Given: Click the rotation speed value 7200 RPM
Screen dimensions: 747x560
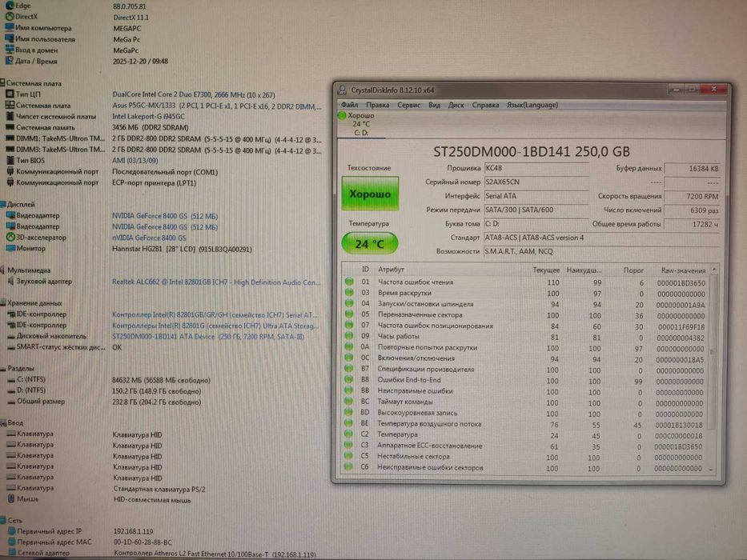Looking at the screenshot, I should tap(692, 196).
